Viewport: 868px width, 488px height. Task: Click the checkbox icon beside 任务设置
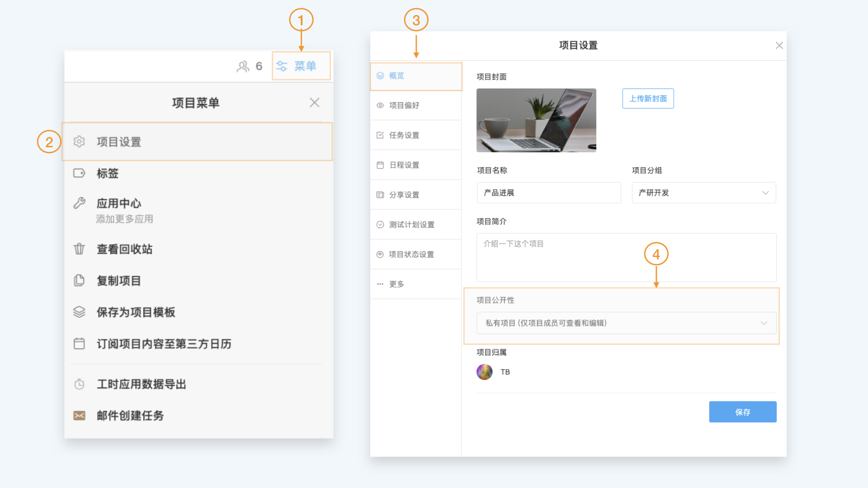pyautogui.click(x=380, y=135)
